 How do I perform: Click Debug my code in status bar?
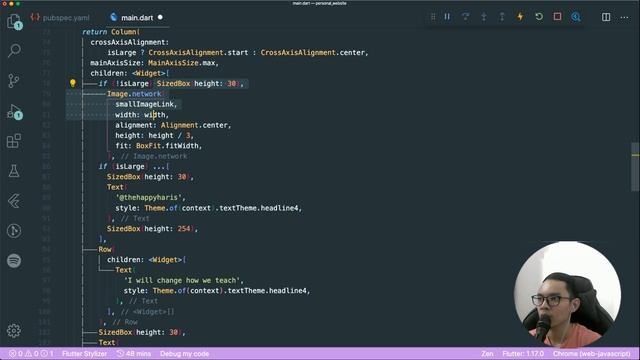184,354
